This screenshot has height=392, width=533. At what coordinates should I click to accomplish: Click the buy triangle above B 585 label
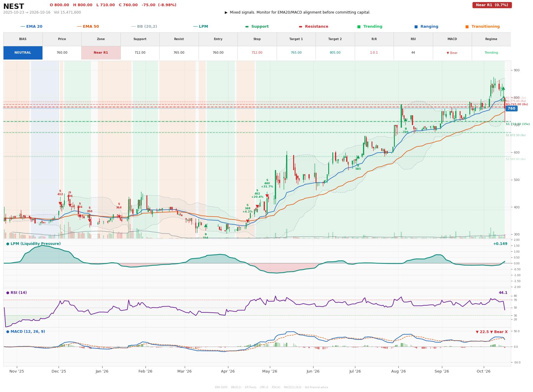358,157
